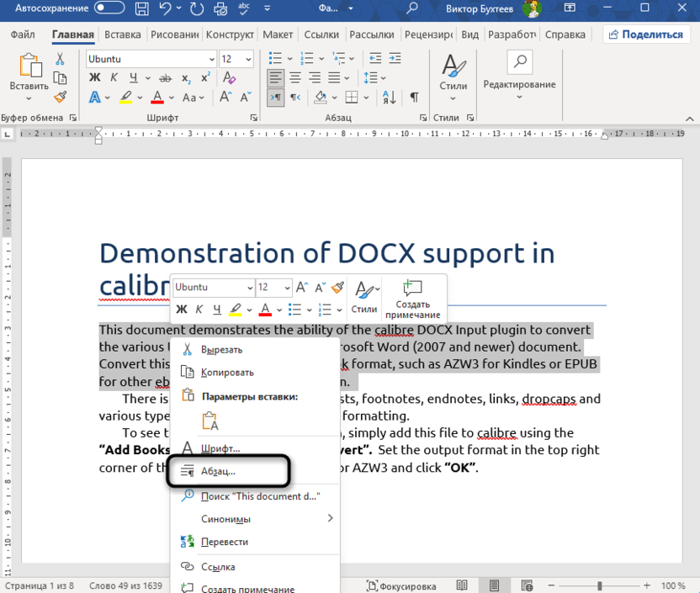
Task: Click the Save icon in the title bar
Action: click(x=140, y=9)
